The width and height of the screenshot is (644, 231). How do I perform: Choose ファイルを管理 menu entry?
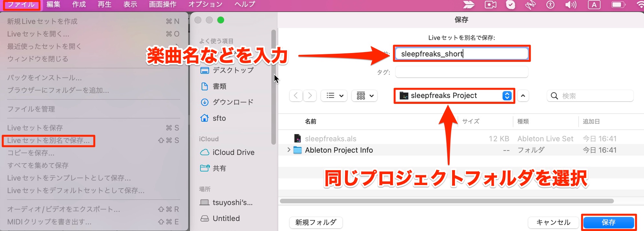tap(31, 109)
